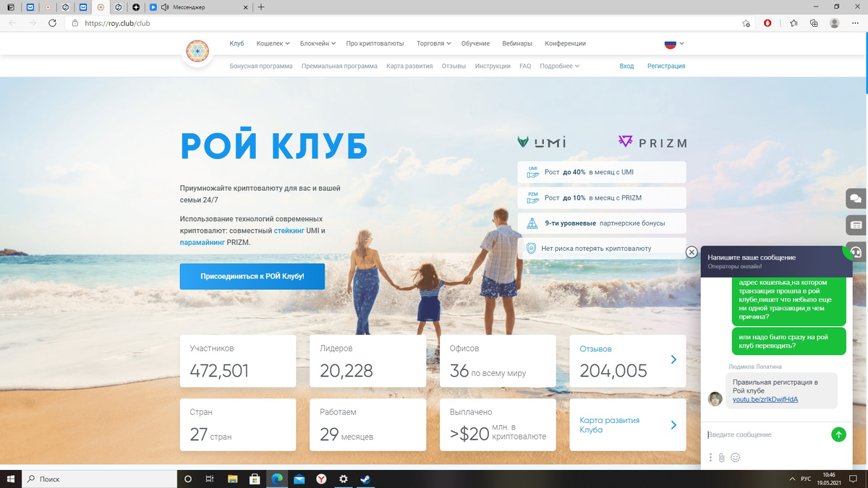Expand the Блокчейн dropdown menu
The image size is (868, 488).
click(x=318, y=43)
